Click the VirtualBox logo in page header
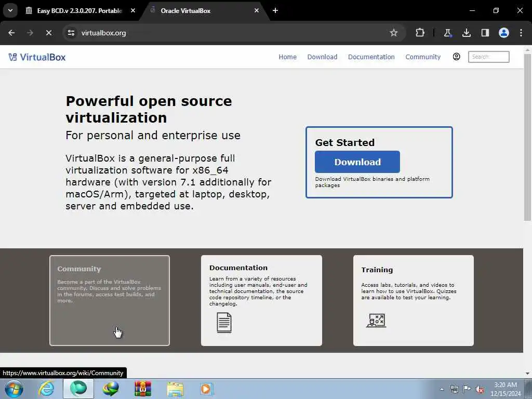Screen dimensions: 532x399 37,57
